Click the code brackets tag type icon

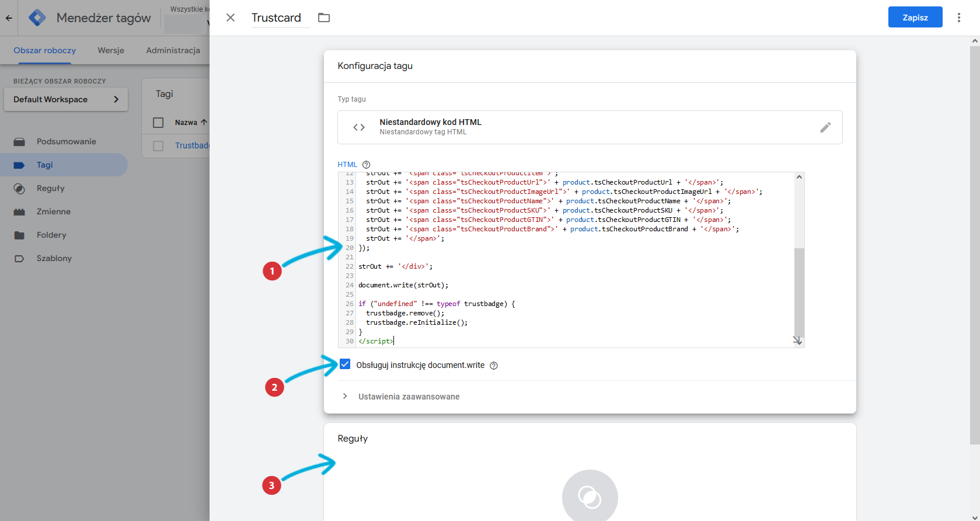click(359, 127)
